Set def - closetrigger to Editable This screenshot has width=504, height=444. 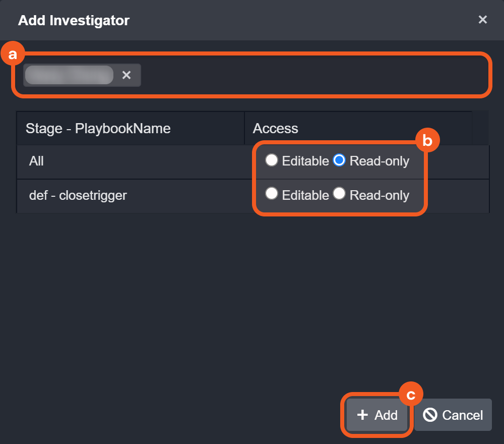272,194
